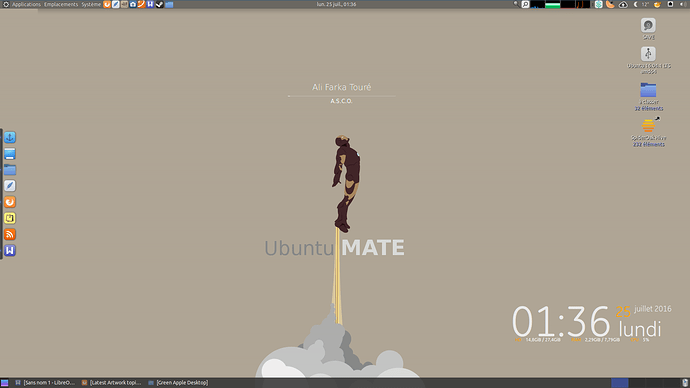Switch to 'Sans nom 1 - LibreO...' taskbar window
This screenshot has width=690, height=388.
click(x=45, y=383)
